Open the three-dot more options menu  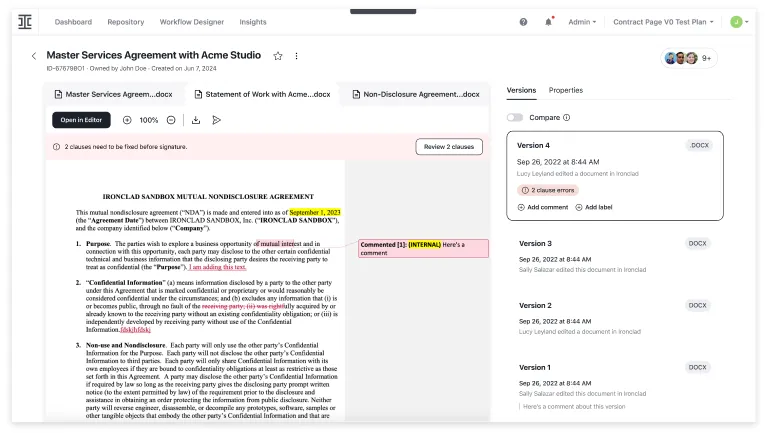pyautogui.click(x=296, y=56)
